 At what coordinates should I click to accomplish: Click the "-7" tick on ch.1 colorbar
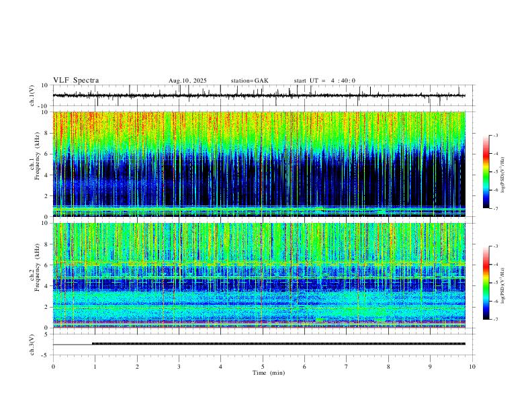(495, 209)
